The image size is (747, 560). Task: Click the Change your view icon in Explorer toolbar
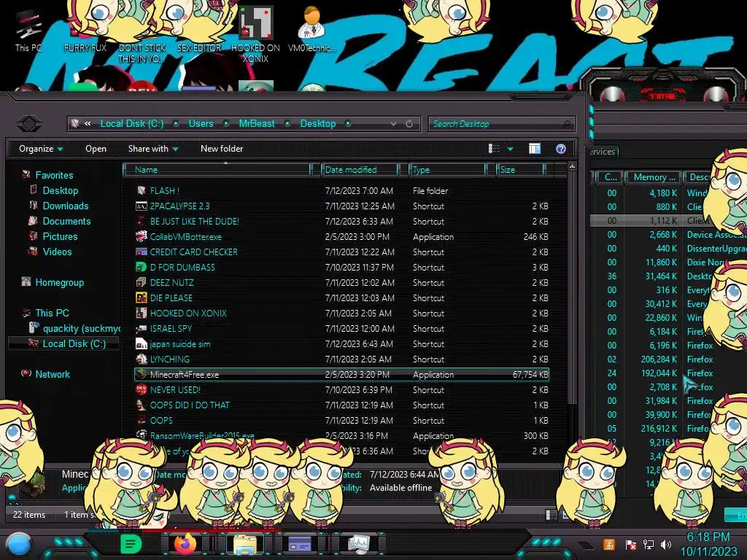click(494, 149)
